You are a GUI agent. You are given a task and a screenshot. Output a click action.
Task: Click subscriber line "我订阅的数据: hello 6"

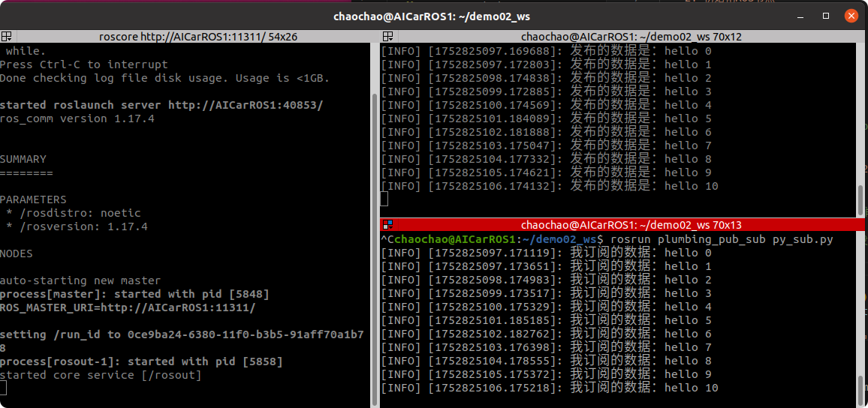click(547, 334)
